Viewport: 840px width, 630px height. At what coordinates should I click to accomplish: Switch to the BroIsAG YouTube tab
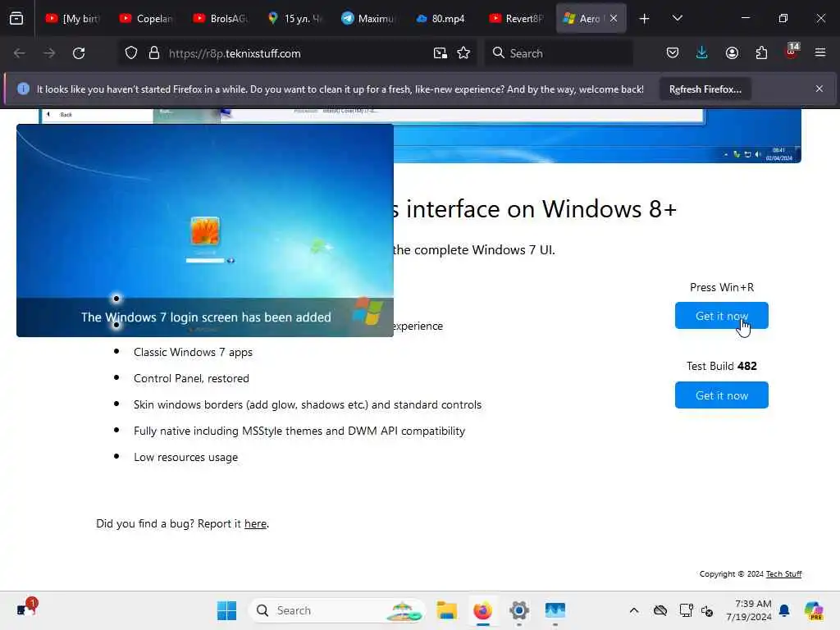pyautogui.click(x=220, y=18)
